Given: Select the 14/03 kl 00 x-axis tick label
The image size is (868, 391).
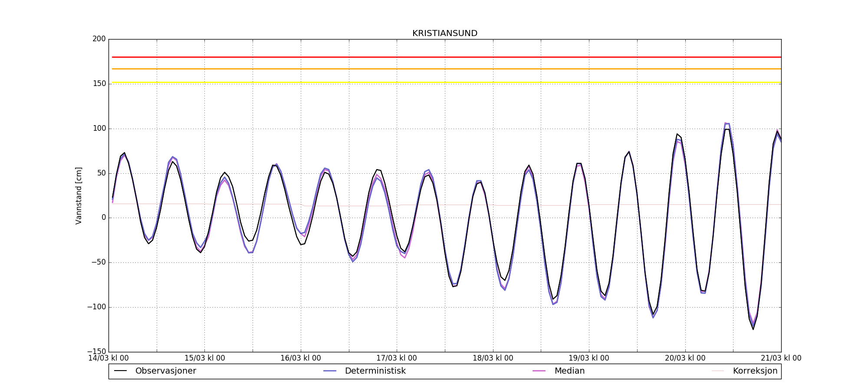Looking at the screenshot, I should pos(108,358).
